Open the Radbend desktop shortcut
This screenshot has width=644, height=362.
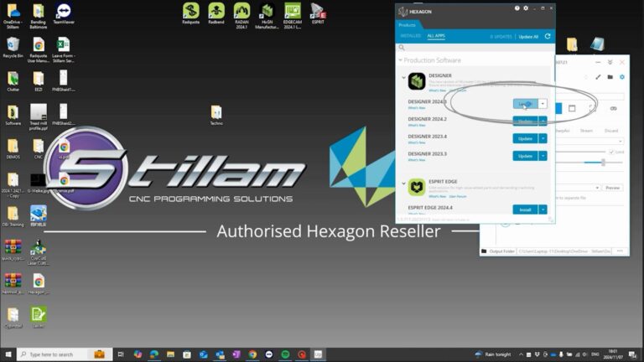[216, 12]
